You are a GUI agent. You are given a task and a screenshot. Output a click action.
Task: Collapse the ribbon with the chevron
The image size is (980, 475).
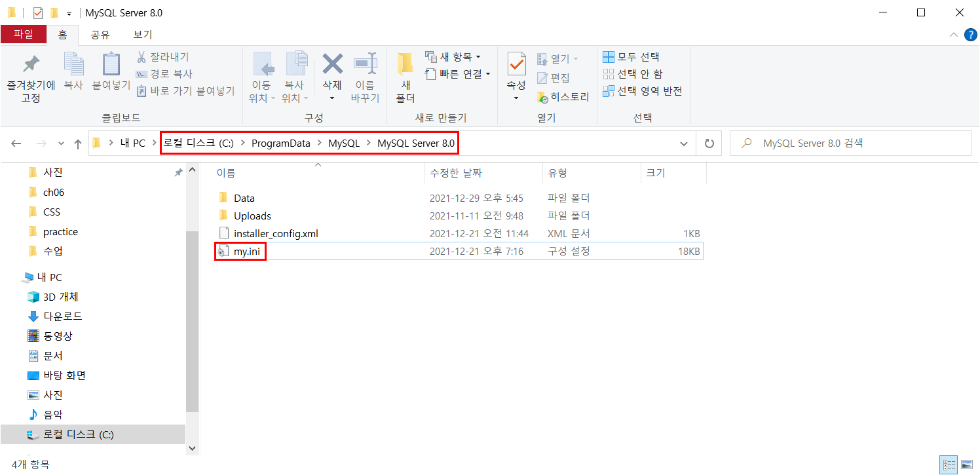click(953, 35)
